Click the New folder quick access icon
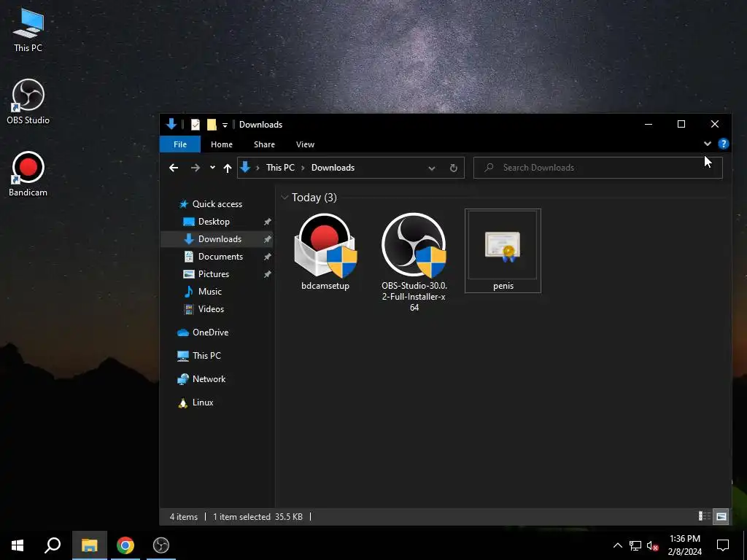This screenshot has height=560, width=747. (x=212, y=125)
